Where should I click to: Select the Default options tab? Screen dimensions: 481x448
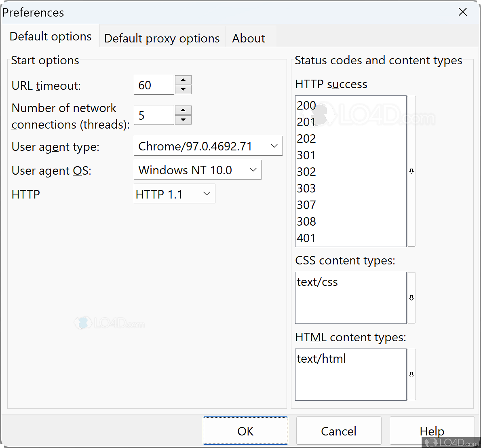click(x=50, y=36)
